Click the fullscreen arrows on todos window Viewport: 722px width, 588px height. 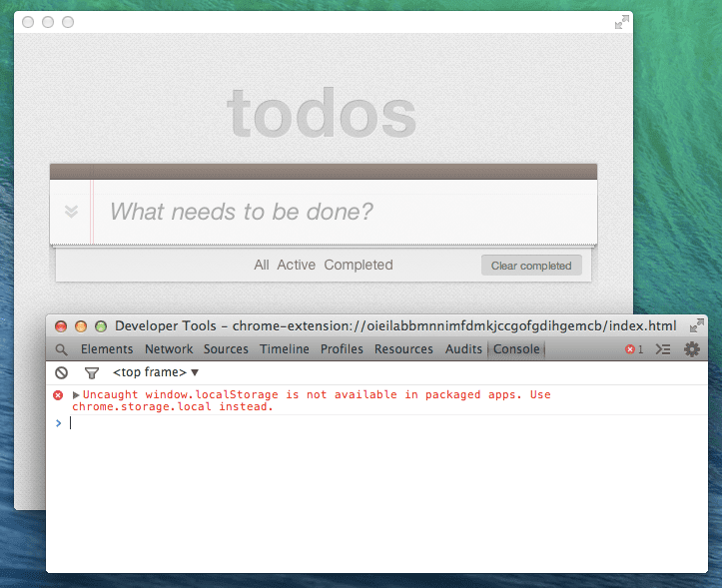click(x=622, y=22)
